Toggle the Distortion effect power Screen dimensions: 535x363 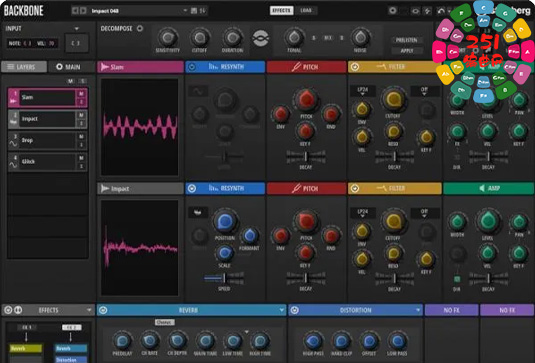[295, 310]
